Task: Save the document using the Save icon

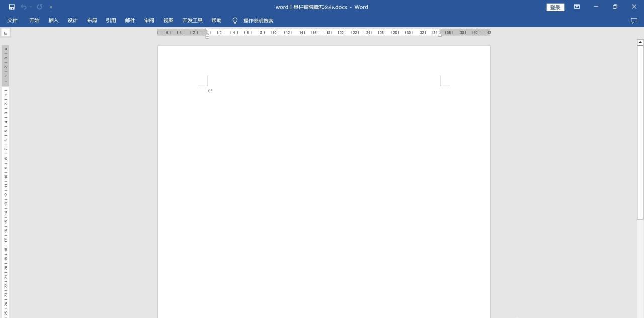Action: click(x=11, y=7)
